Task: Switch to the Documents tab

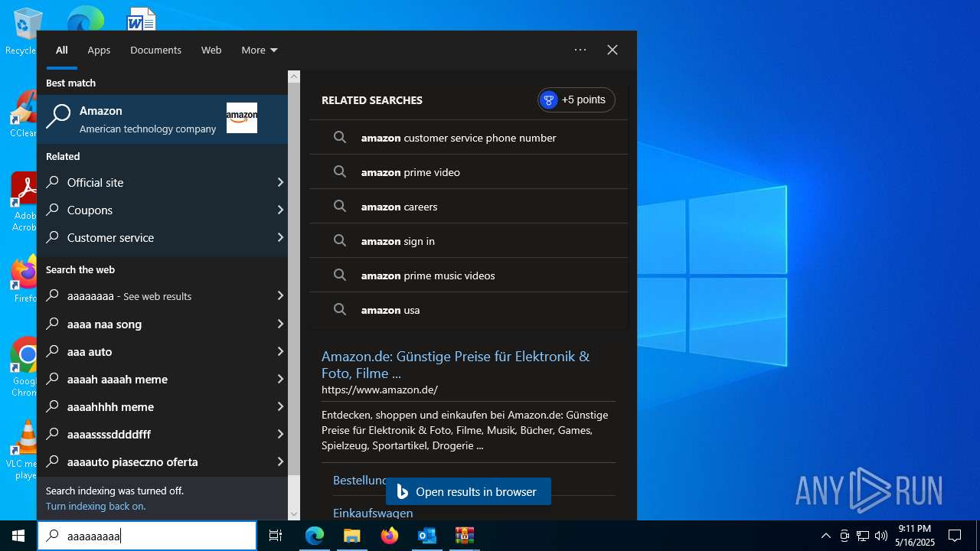Action: click(x=155, y=50)
